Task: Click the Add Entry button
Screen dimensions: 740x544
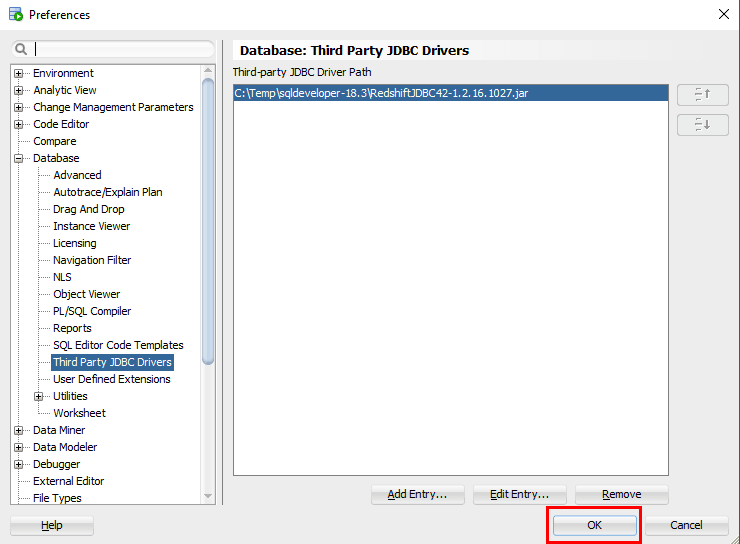Action: (417, 494)
